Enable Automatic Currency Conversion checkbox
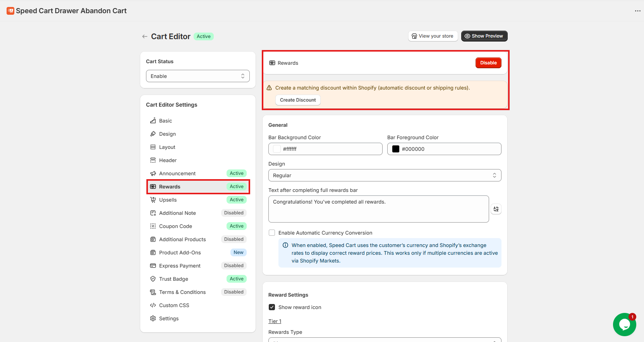This screenshot has height=342, width=644. pos(272,233)
